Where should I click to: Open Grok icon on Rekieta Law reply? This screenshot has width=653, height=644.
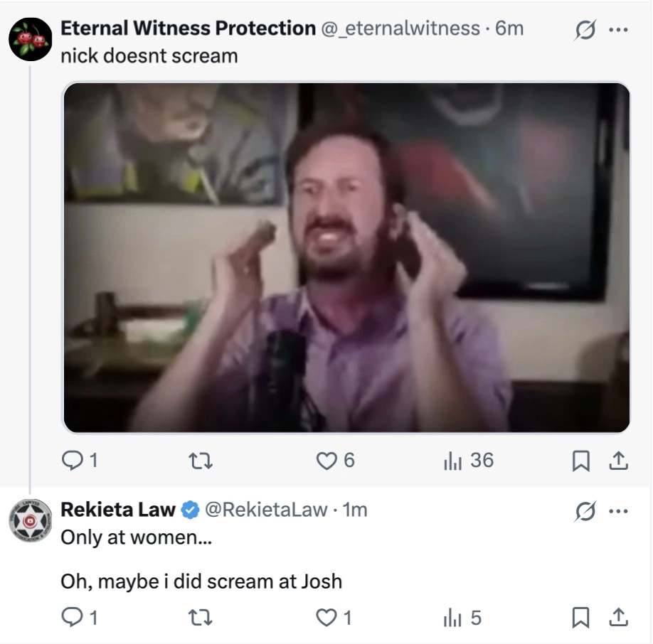(585, 511)
